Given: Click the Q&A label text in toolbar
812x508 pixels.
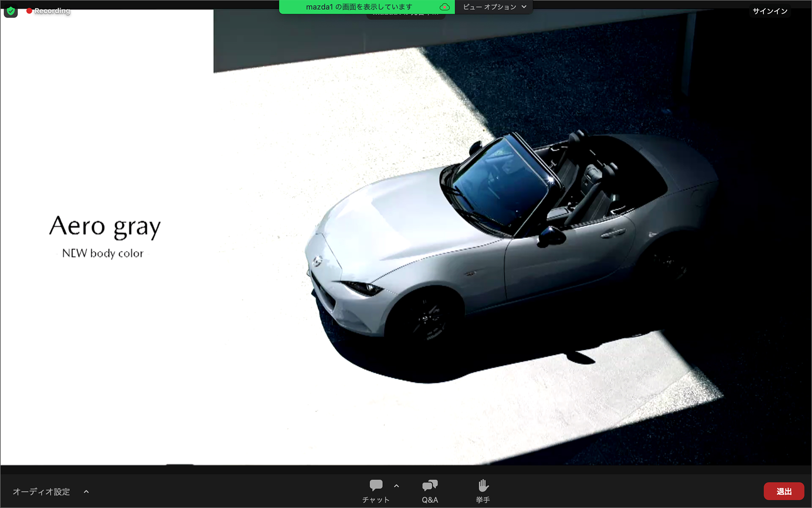Looking at the screenshot, I should [x=430, y=500].
